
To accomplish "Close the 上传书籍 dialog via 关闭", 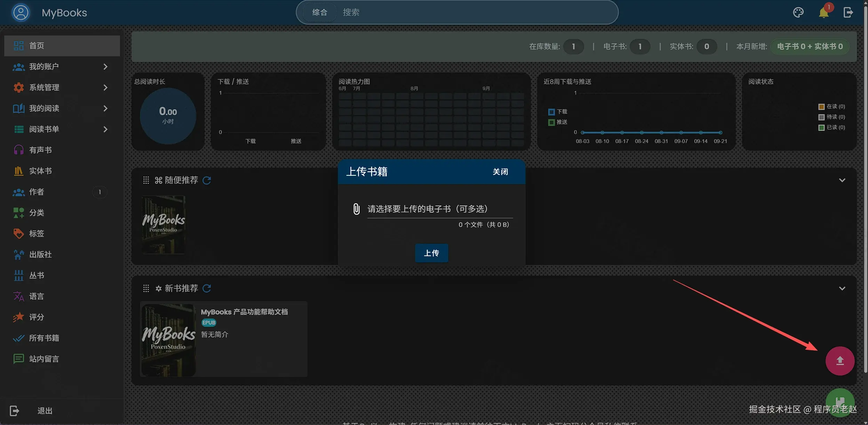I will [500, 172].
